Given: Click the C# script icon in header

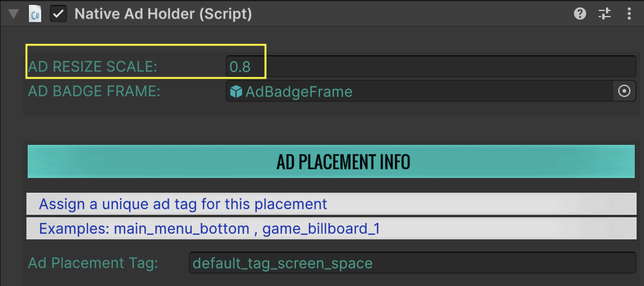Looking at the screenshot, I should (35, 14).
